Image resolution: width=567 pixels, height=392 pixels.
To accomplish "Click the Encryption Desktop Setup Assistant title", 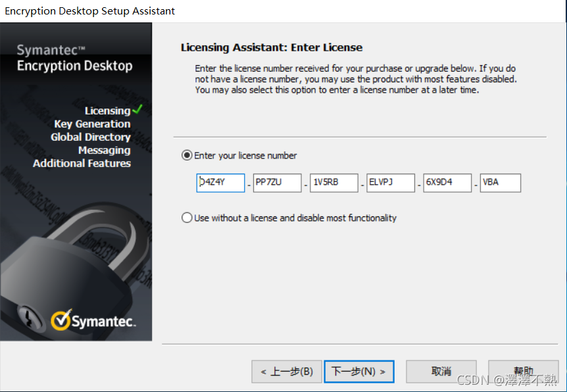I will click(x=89, y=11).
